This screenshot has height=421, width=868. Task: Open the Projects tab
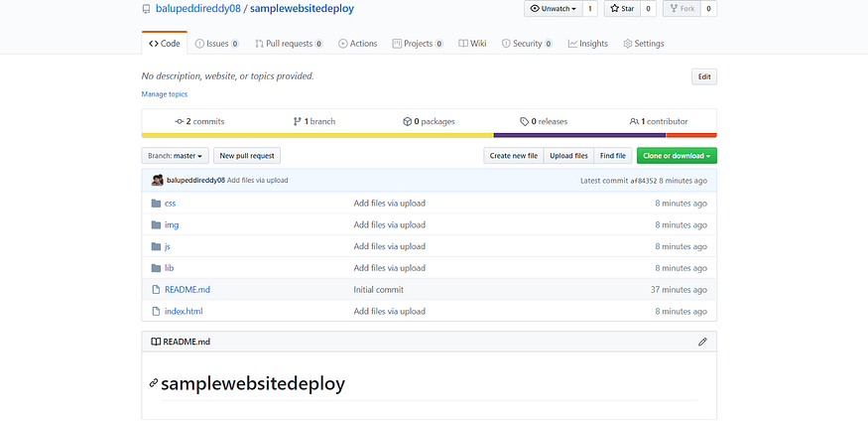[x=418, y=44]
